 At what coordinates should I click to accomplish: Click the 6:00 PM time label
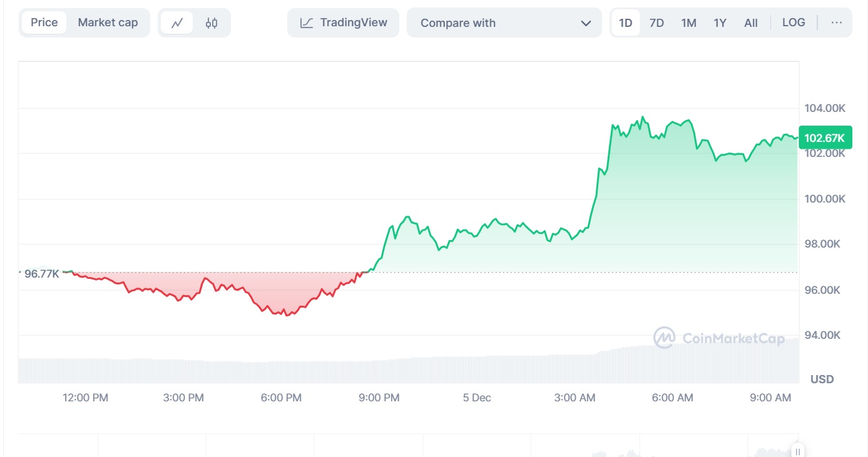(x=281, y=398)
